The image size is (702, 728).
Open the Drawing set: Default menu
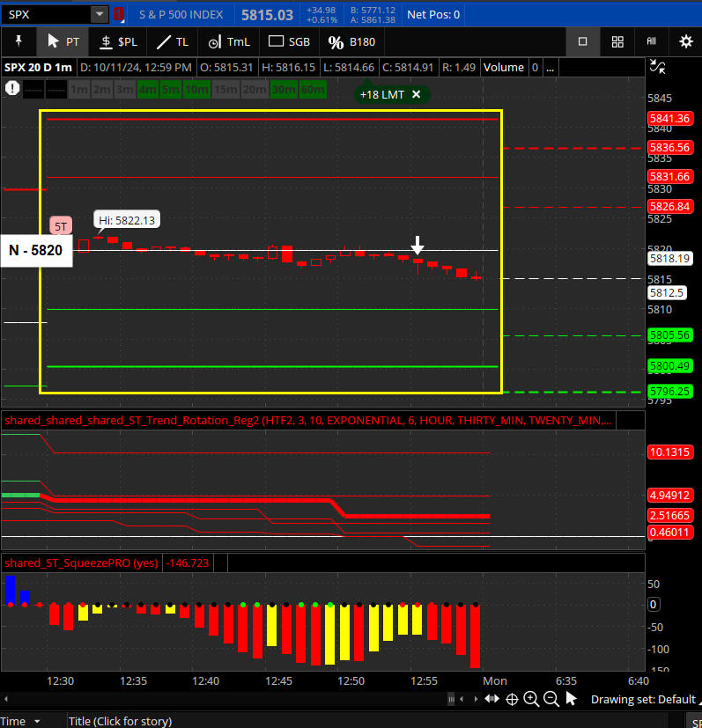644,699
